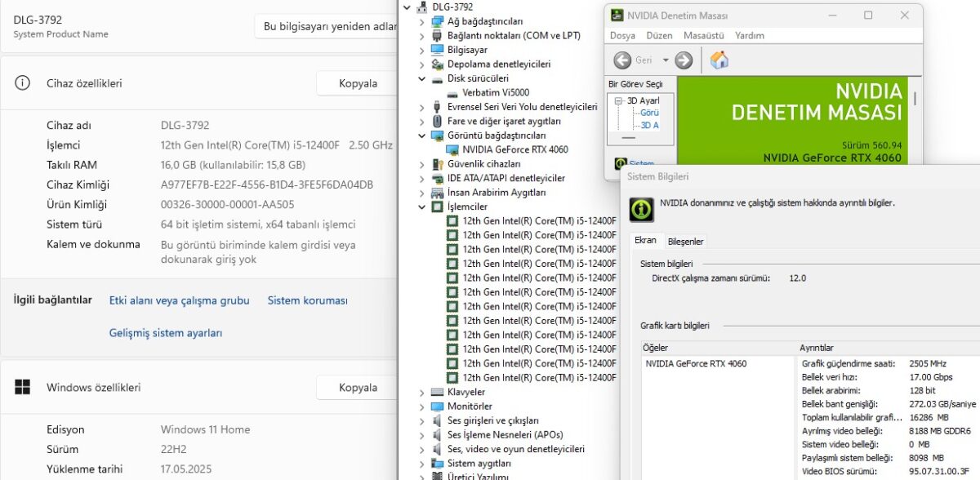Collapse the Disk sürücüleri category

click(x=422, y=78)
